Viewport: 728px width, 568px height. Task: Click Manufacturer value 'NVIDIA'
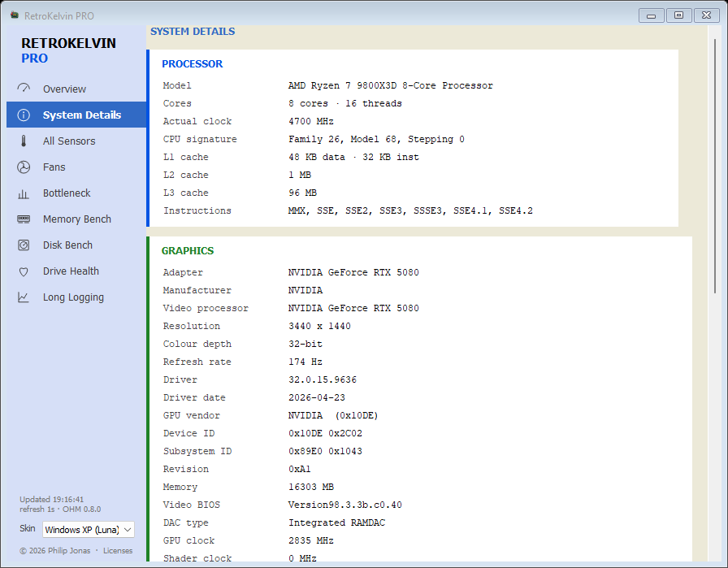[x=305, y=290]
